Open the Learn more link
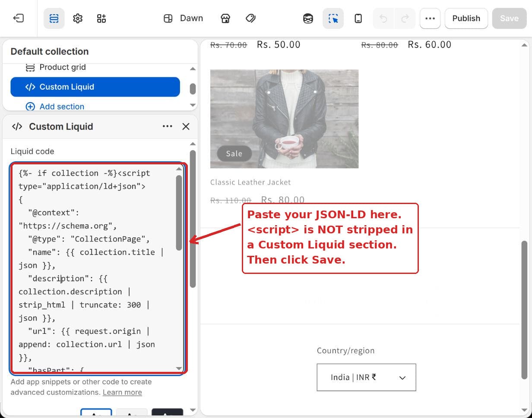Image resolution: width=532 pixels, height=418 pixels. point(122,392)
